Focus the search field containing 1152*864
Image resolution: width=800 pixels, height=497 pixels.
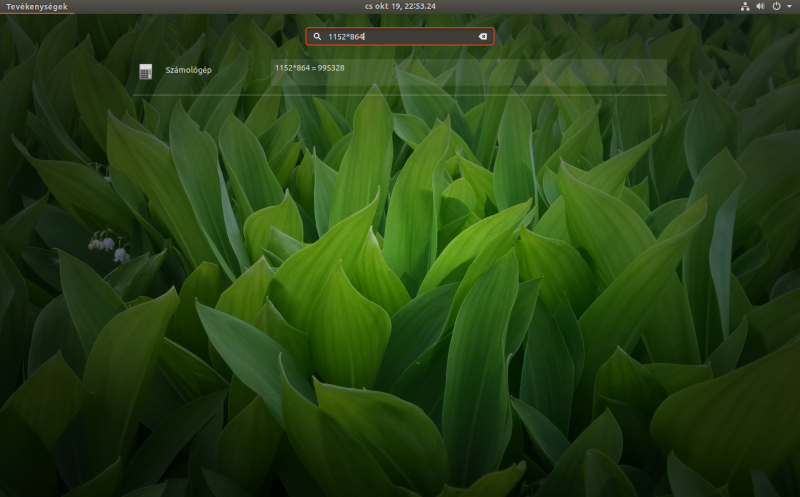pyautogui.click(x=399, y=36)
